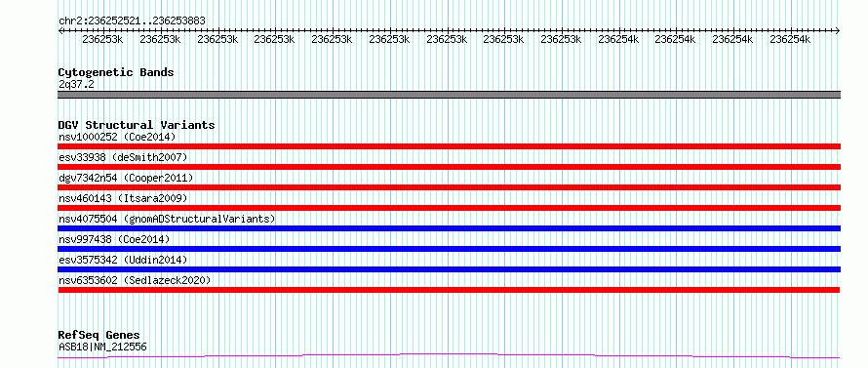Click the blue bar under nsv997438
Screen dimensions: 868x368
[x=449, y=249]
